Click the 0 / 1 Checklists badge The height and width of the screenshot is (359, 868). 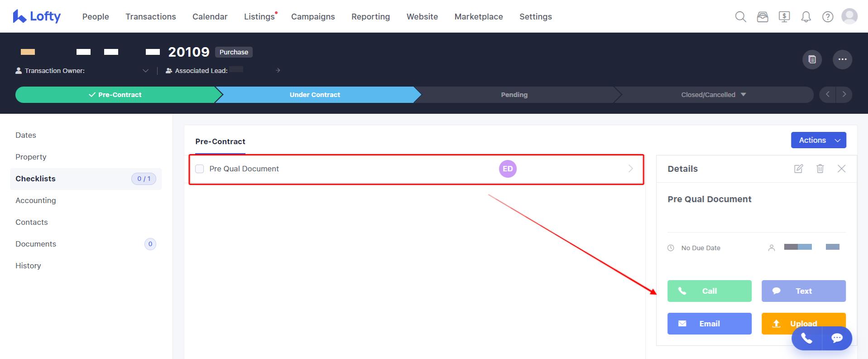point(144,179)
